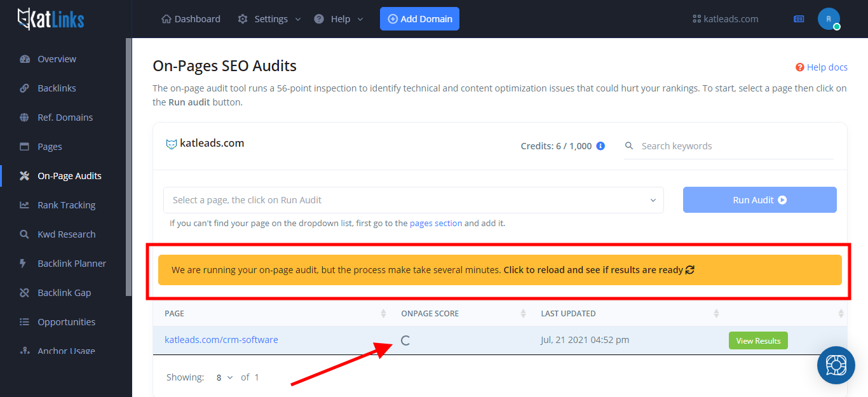Click the blue card icon in header
Image resolution: width=868 pixels, height=397 pixels.
point(799,19)
